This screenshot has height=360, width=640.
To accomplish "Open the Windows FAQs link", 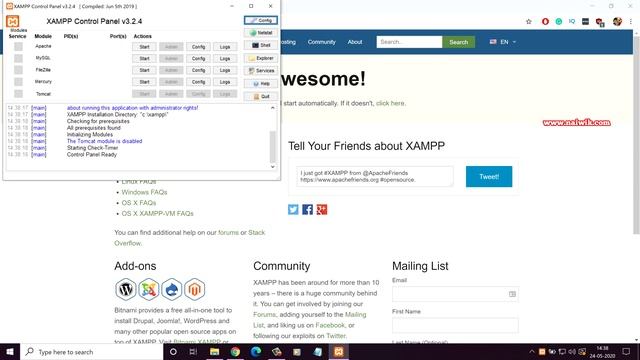I will (x=144, y=192).
